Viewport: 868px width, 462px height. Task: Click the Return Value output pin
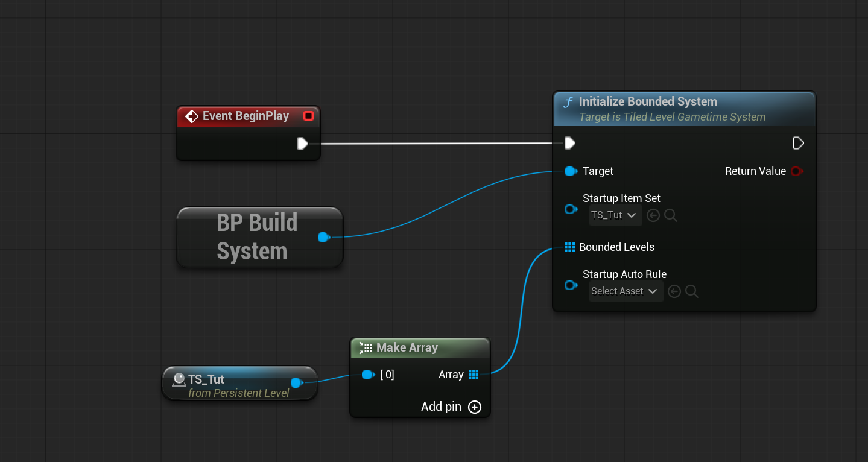pos(796,171)
